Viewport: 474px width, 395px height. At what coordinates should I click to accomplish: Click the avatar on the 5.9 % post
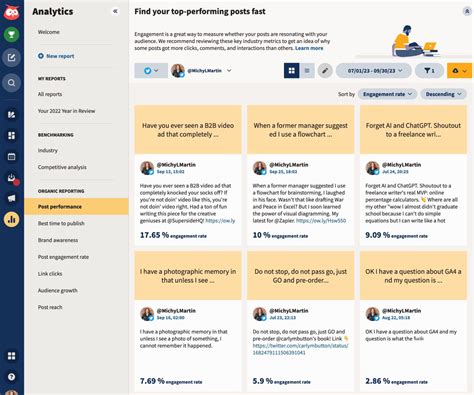pyautogui.click(x=260, y=314)
